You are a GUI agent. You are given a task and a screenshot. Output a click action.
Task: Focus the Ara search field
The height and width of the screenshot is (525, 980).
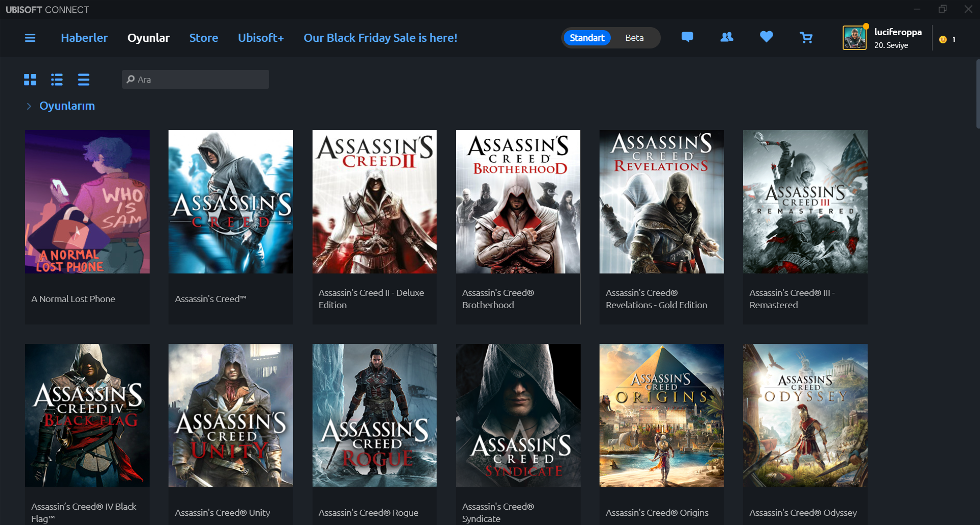tap(196, 80)
